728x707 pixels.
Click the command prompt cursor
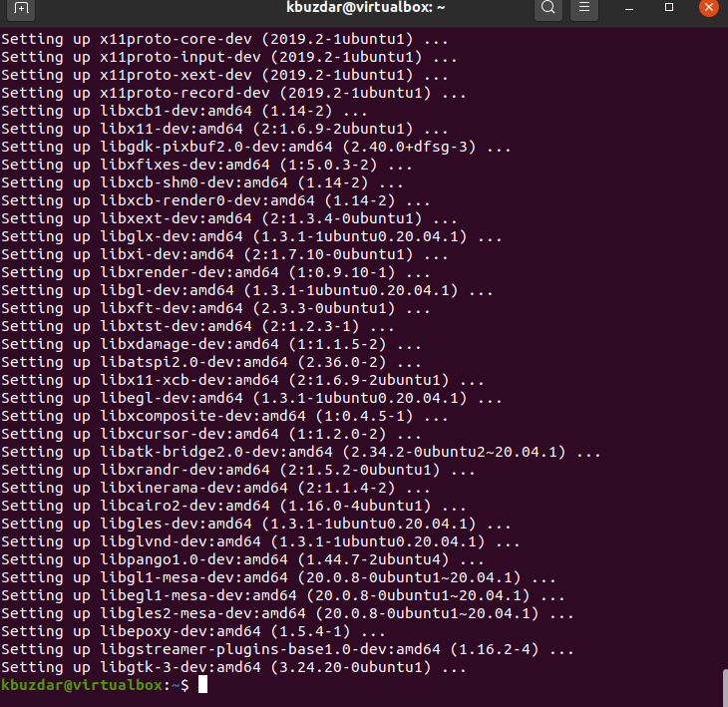coord(202,685)
